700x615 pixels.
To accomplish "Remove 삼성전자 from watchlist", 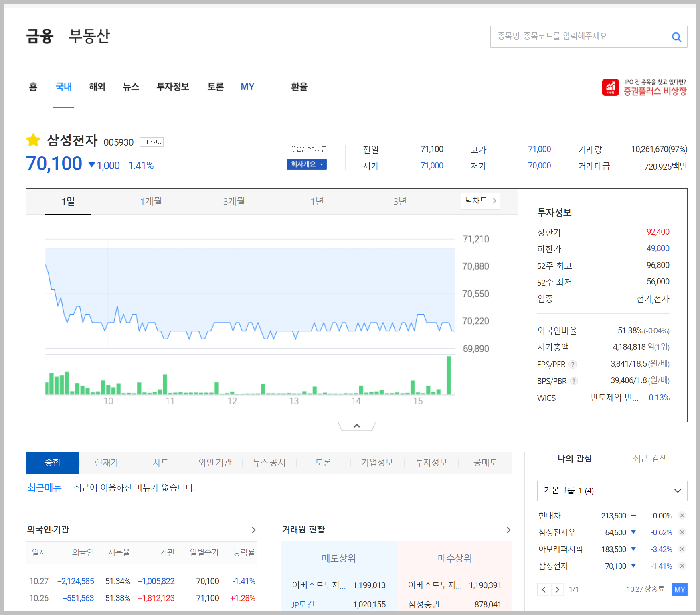I will pos(682,566).
